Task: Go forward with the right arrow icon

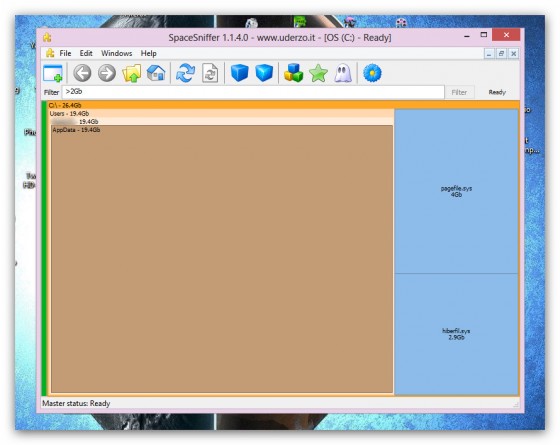Action: click(107, 73)
